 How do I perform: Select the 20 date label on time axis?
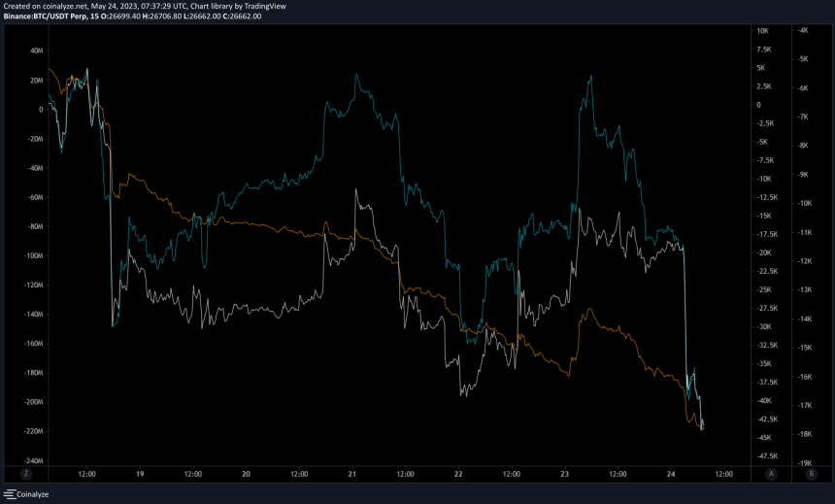pos(246,474)
